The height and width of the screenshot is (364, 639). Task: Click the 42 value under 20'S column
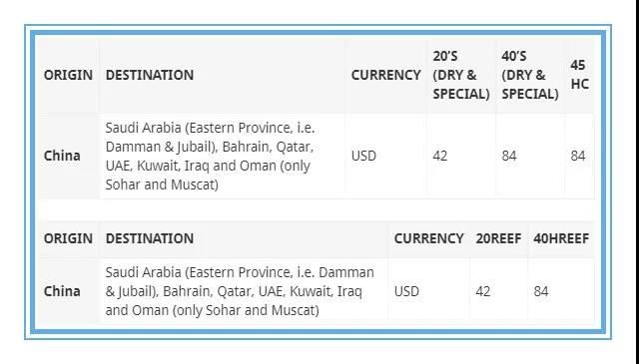440,156
